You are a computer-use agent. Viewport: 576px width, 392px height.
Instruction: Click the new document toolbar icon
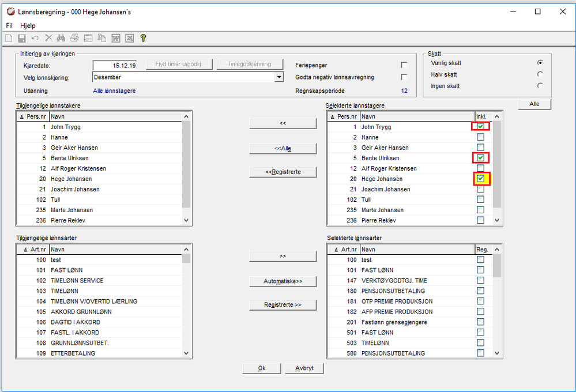click(9, 39)
